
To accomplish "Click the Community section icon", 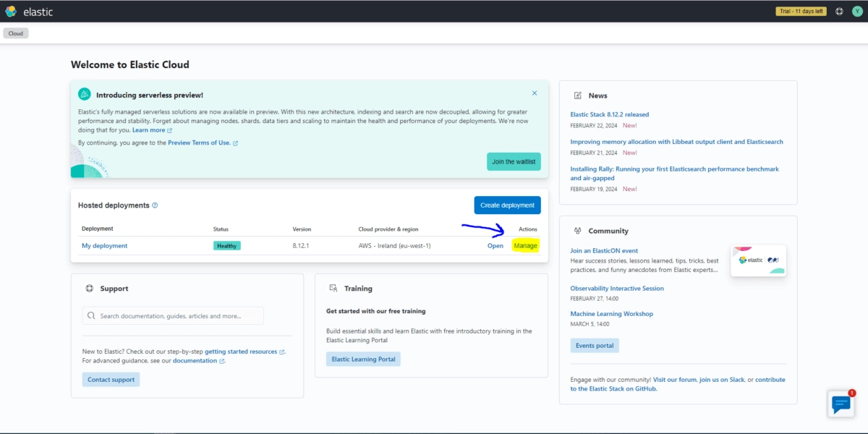I will (578, 231).
